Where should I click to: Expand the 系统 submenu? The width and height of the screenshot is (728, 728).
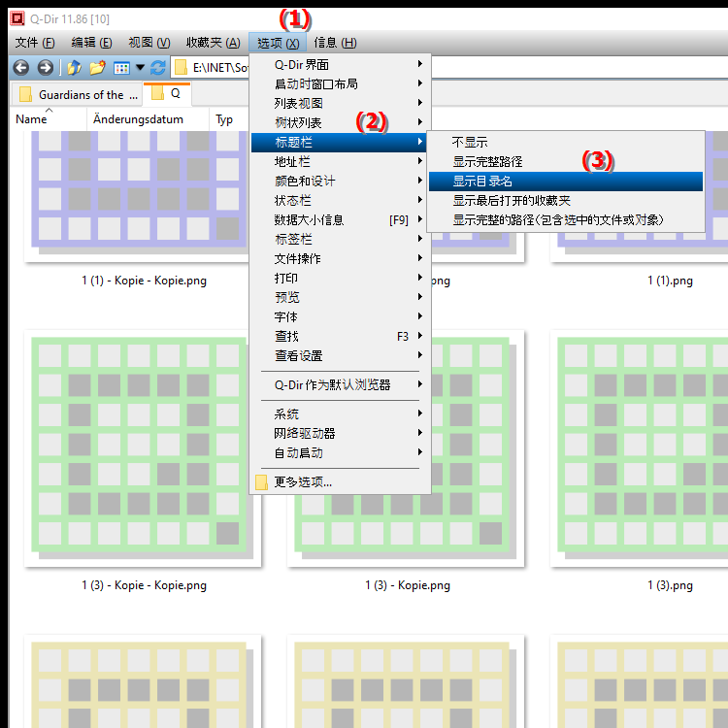click(341, 414)
